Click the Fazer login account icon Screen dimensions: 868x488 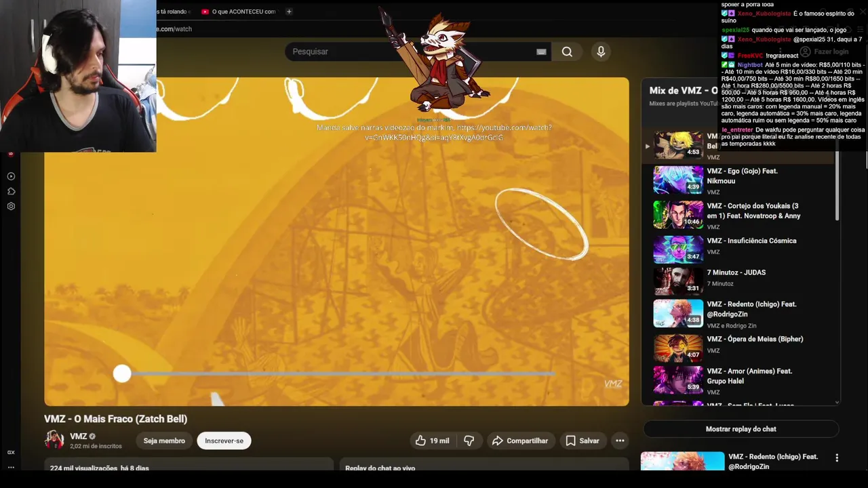tap(805, 52)
